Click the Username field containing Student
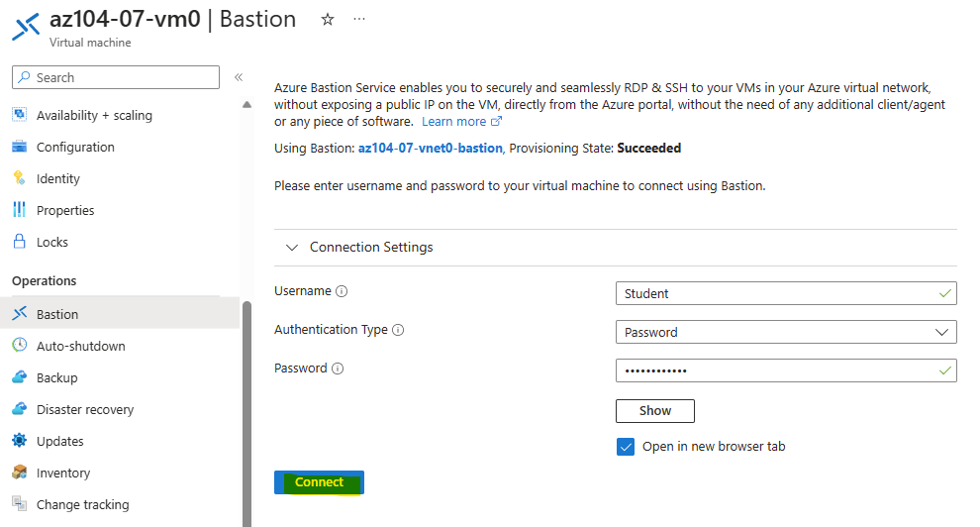Viewport: 980px width, 527px height. pyautogui.click(x=786, y=293)
